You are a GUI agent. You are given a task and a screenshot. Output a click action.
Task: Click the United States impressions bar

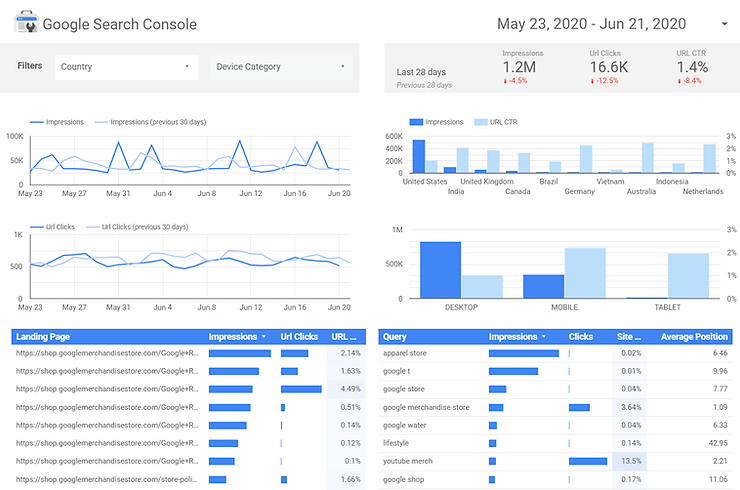pos(419,156)
